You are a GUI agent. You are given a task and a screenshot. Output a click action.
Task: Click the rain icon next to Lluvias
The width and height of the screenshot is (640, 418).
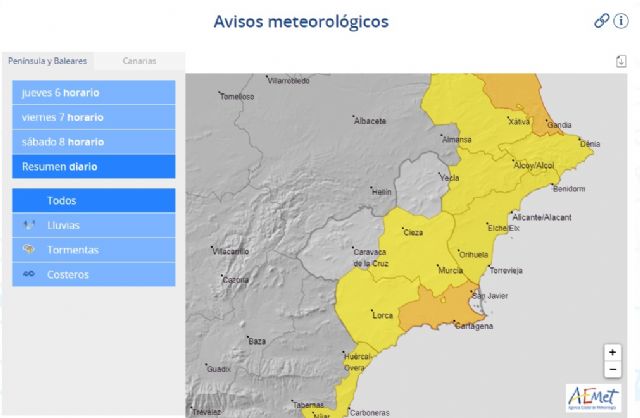pyautogui.click(x=28, y=225)
